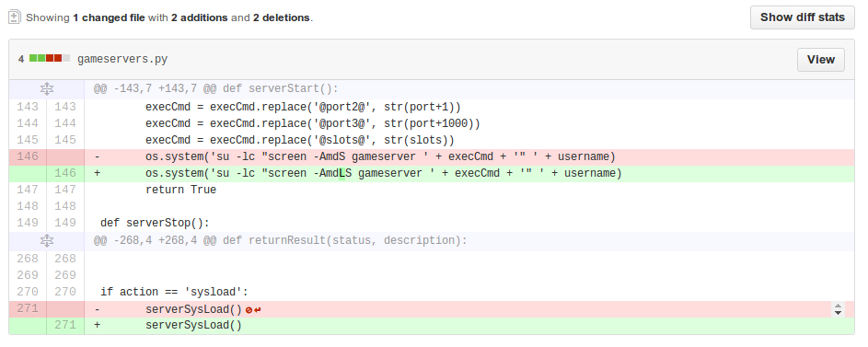
Task: Click the scroll stepper up arrow
Action: (838, 306)
